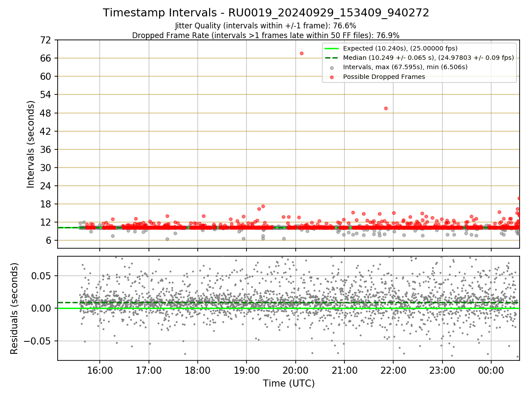Select the Jitter Quality 76.6% subtitle
This screenshot has width=532, height=399.
click(x=266, y=26)
